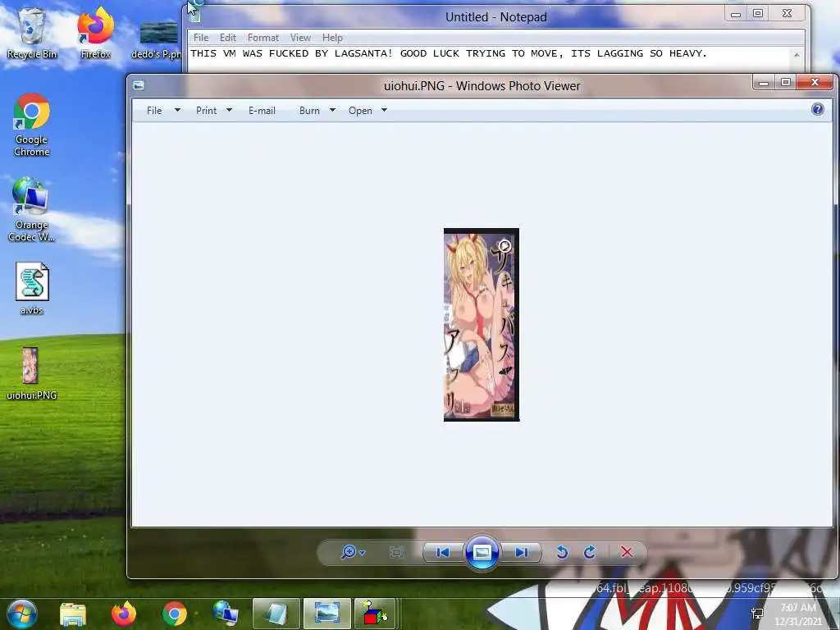Open the Firefox desktop shortcut
The width and height of the screenshot is (840, 630).
(x=95, y=33)
